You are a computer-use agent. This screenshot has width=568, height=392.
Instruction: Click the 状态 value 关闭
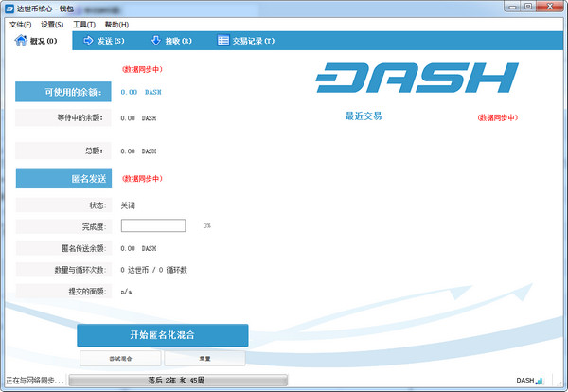point(128,205)
